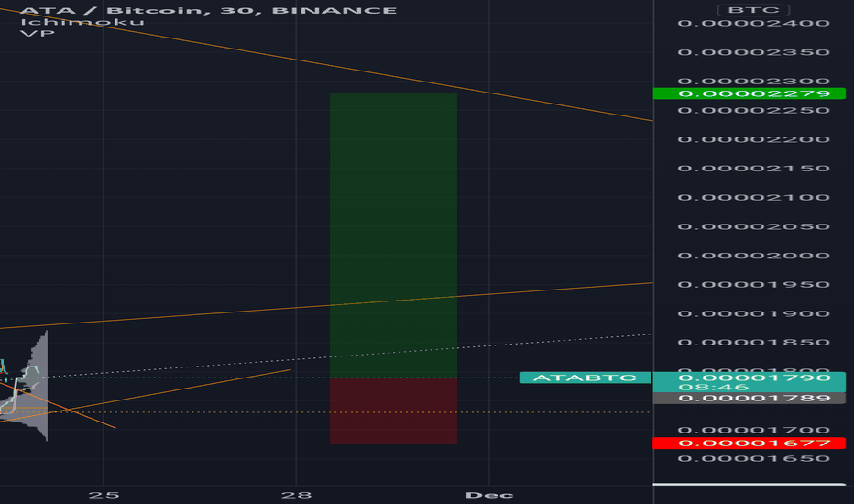Screen dimensions: 854x504
Task: Click the 0.00002200 price axis label
Action: (754, 139)
